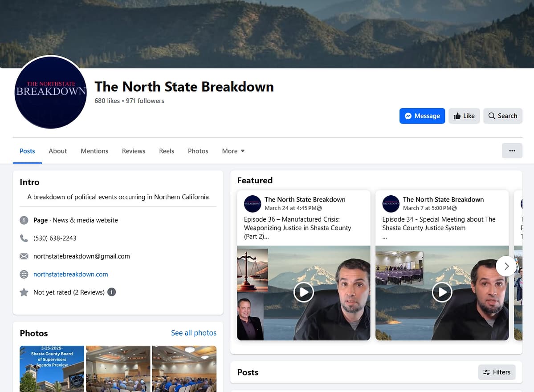Image resolution: width=534 pixels, height=392 pixels.
Task: Play the Episode 36 featured video
Action: click(x=303, y=292)
